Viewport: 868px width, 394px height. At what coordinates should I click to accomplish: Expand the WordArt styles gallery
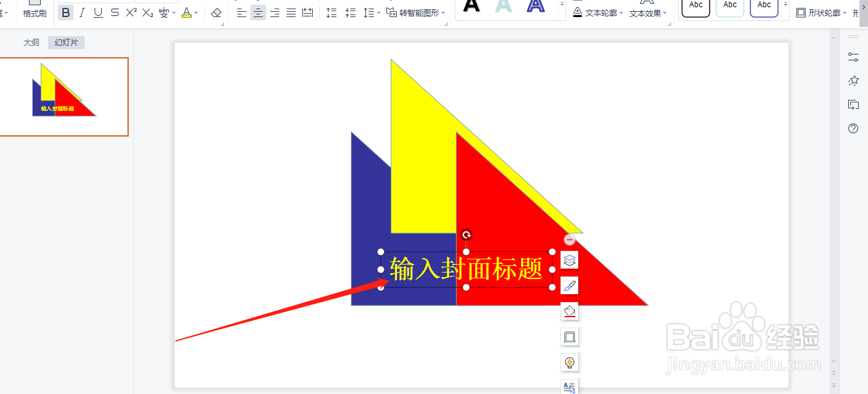click(562, 5)
